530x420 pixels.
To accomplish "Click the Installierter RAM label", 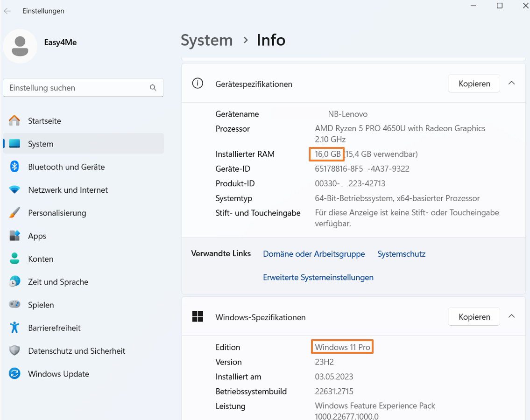I will click(x=245, y=154).
